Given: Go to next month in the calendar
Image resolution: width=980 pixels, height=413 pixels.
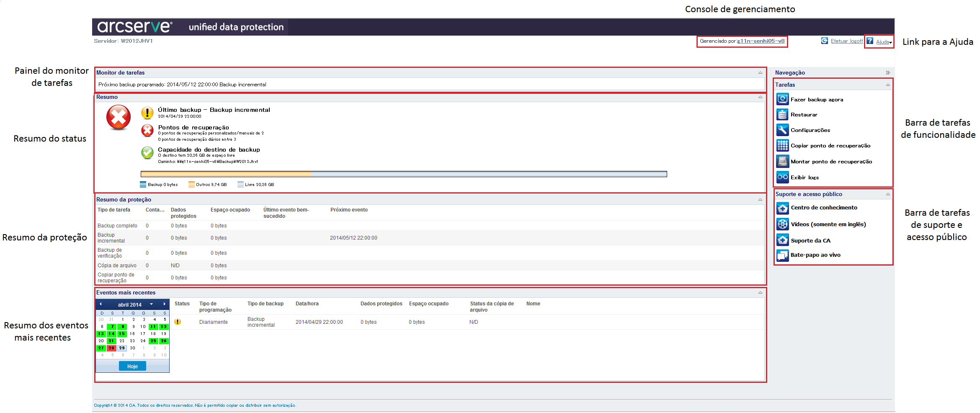Looking at the screenshot, I should [x=165, y=304].
